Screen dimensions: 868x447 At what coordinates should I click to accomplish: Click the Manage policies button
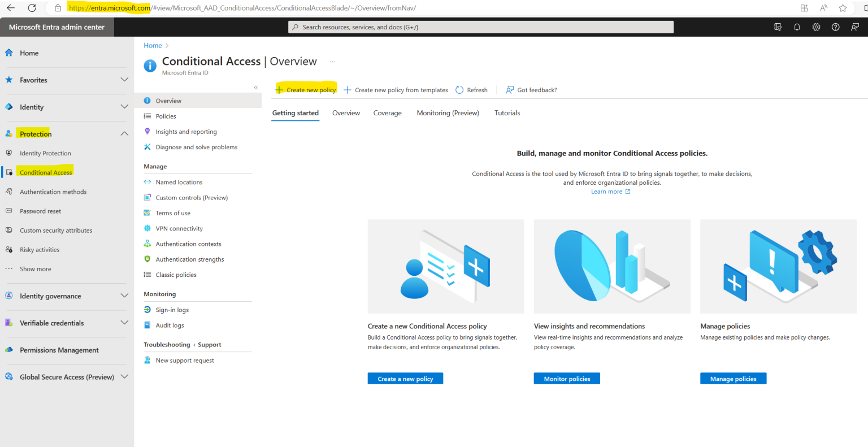[733, 378]
